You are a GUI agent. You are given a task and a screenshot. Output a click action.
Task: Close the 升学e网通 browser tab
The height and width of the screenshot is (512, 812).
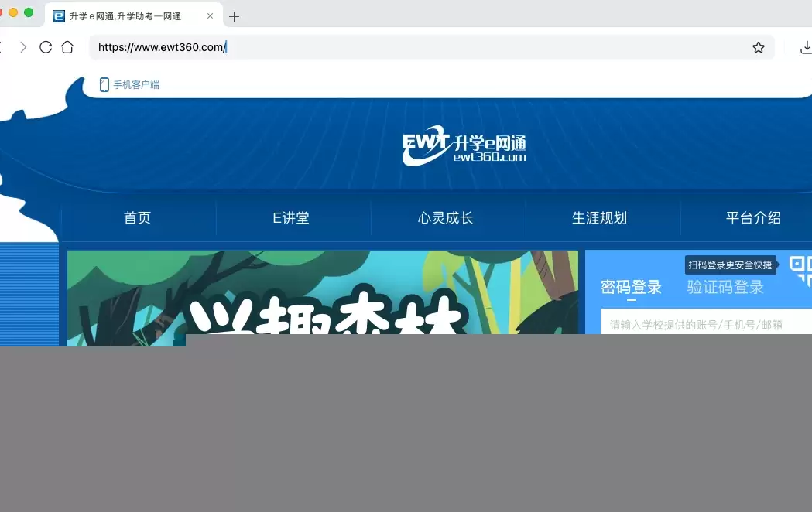(210, 16)
